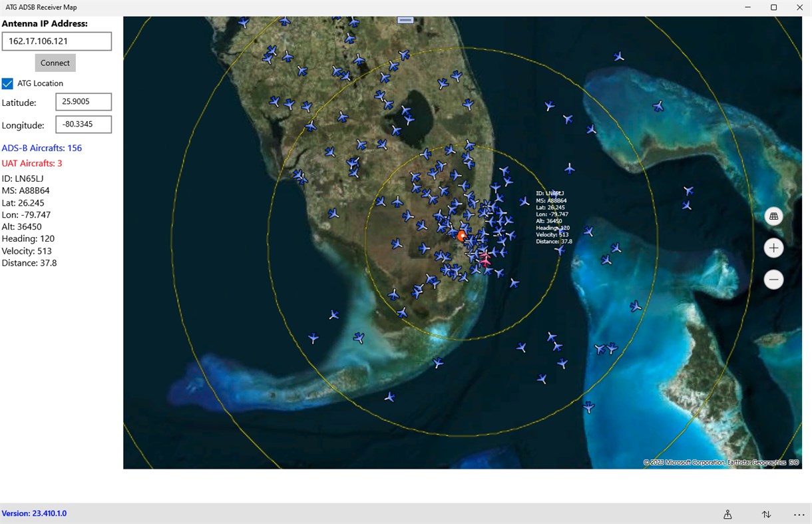Zoom in using the plus map control
The height and width of the screenshot is (524, 812).
click(x=773, y=247)
